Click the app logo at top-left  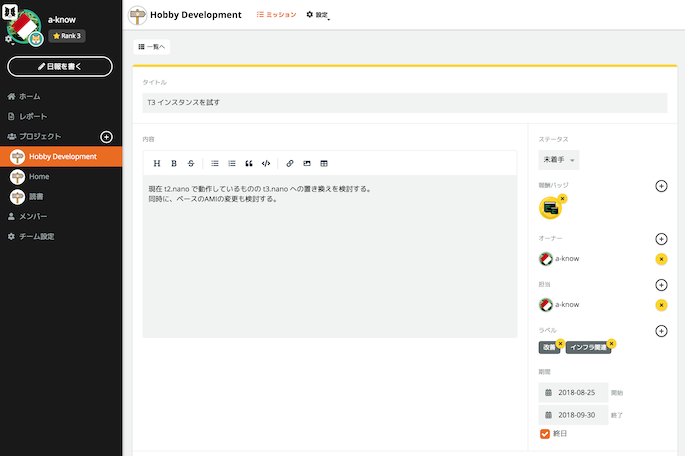(x=10, y=12)
